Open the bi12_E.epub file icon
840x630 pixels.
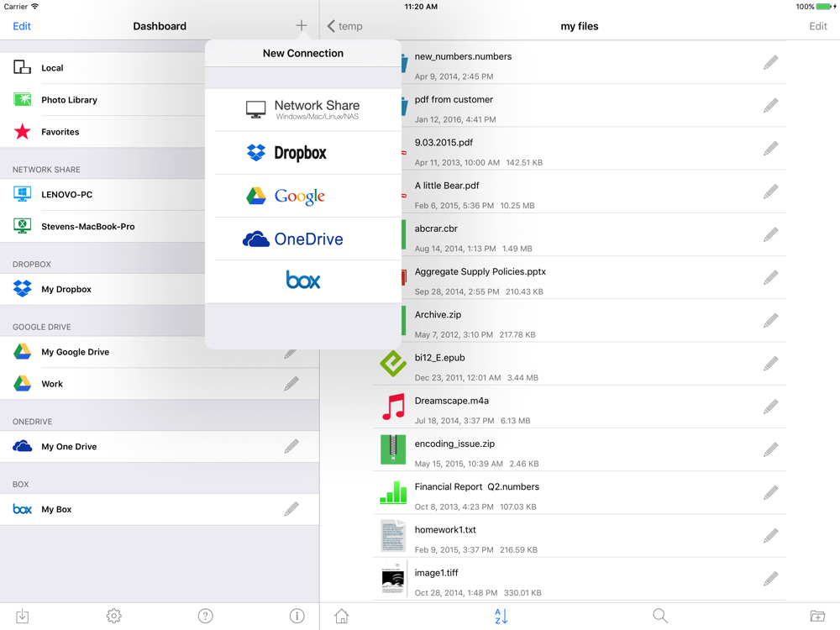point(394,363)
